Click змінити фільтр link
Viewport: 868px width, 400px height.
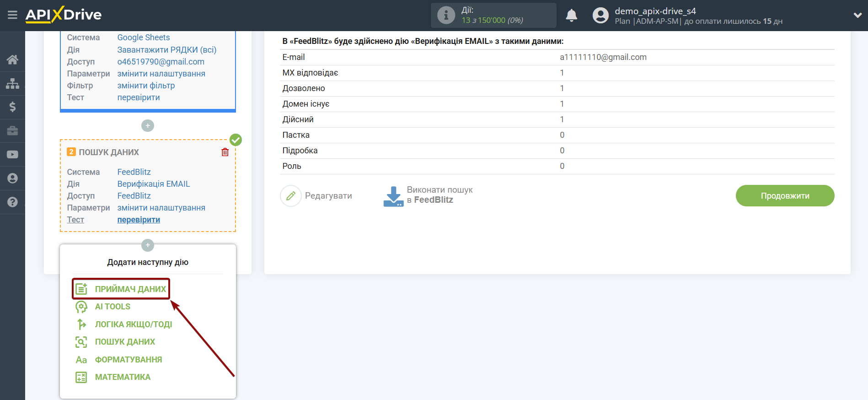146,86
